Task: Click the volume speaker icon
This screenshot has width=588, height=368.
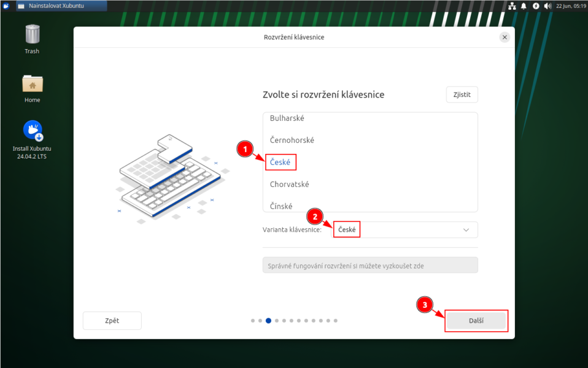Action: (x=547, y=6)
